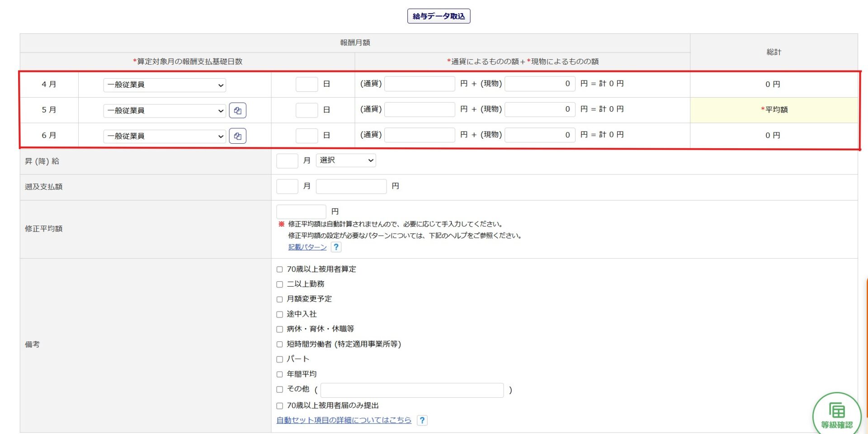Click *平均額 highlighted cell
Image resolution: width=868 pixels, height=434 pixels.
(x=774, y=110)
